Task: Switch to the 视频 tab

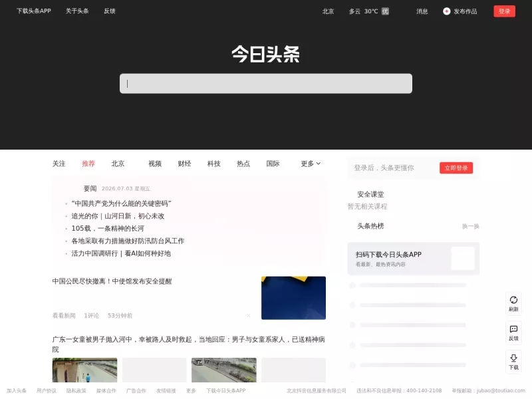Action: click(155, 164)
